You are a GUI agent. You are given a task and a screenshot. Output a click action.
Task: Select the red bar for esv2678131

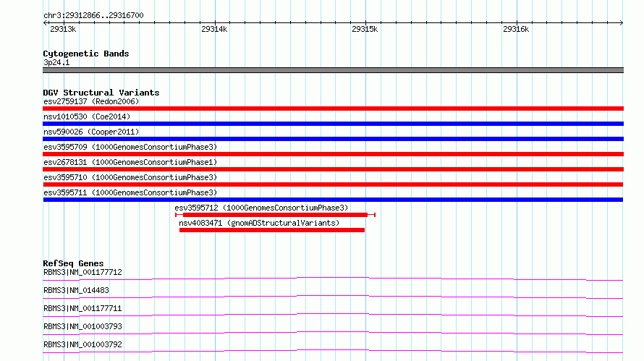point(333,169)
